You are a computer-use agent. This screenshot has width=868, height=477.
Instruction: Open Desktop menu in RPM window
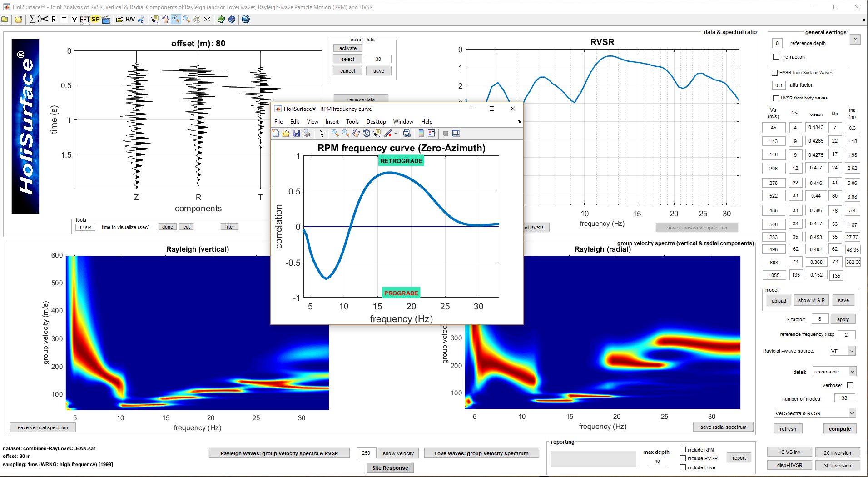point(376,122)
